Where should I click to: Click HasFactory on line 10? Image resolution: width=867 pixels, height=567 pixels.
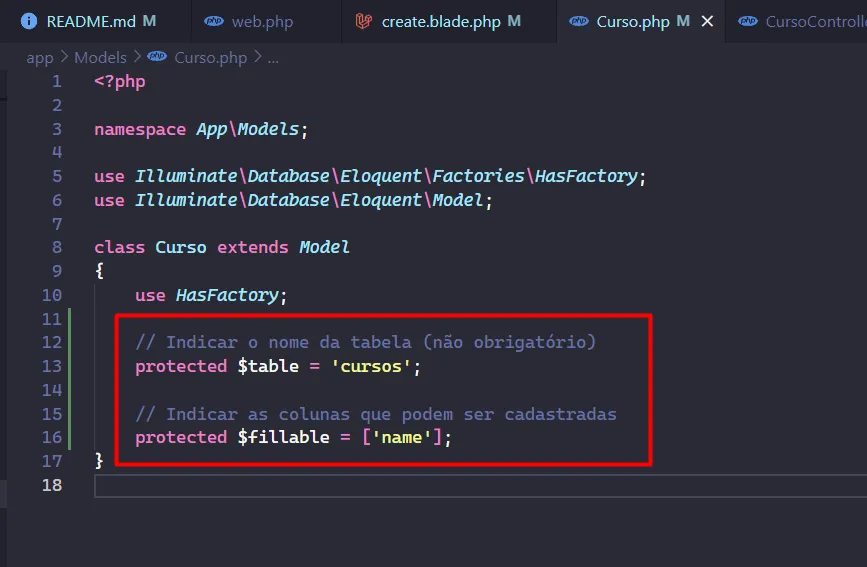point(226,295)
